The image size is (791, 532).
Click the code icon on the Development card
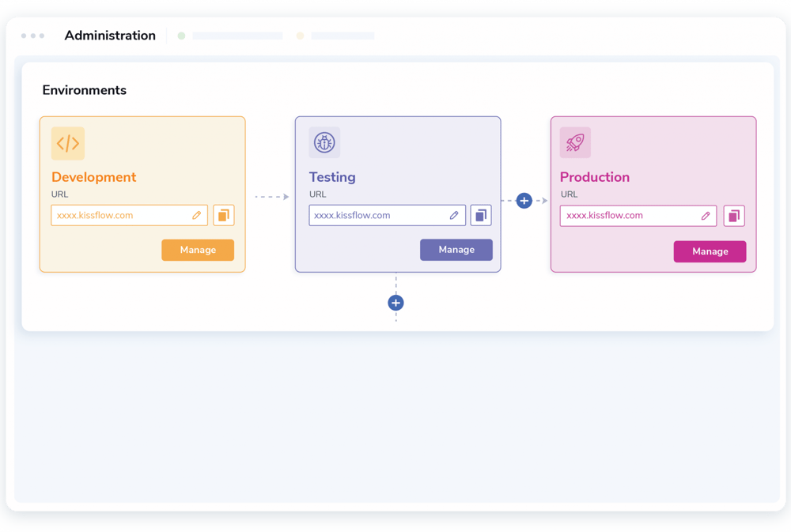point(67,143)
